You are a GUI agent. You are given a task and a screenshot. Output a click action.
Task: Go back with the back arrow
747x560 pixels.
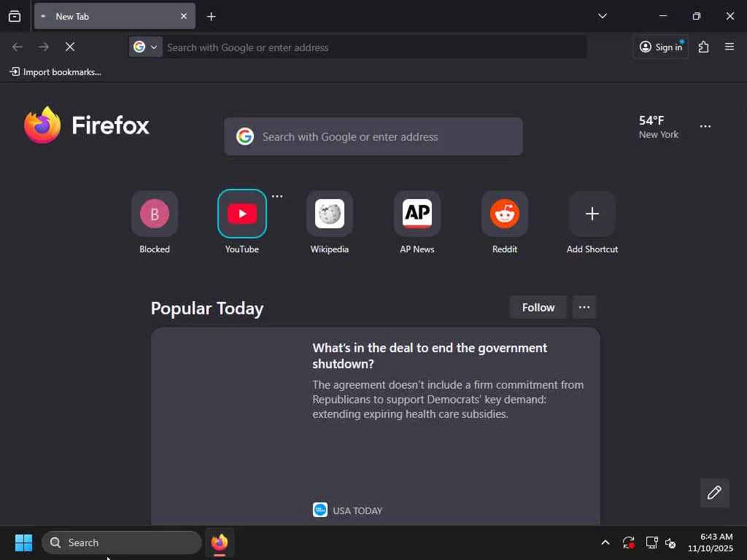point(18,47)
